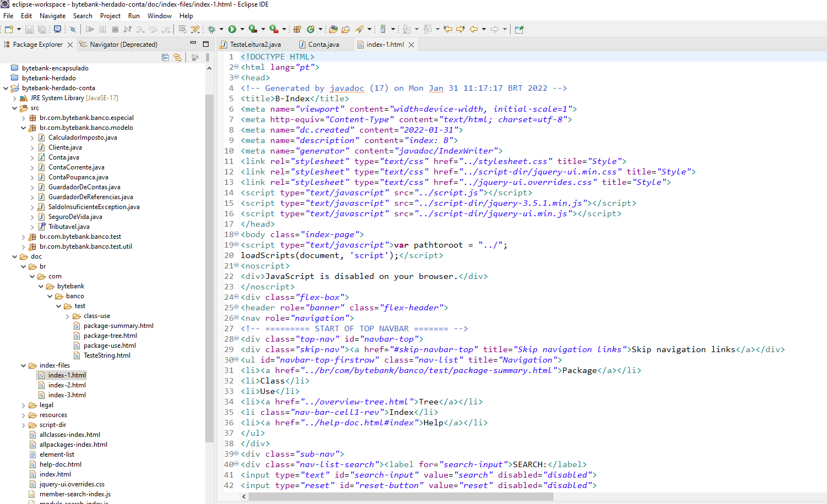Collapse br.com.bytebank.banco.modelo package

24,128
